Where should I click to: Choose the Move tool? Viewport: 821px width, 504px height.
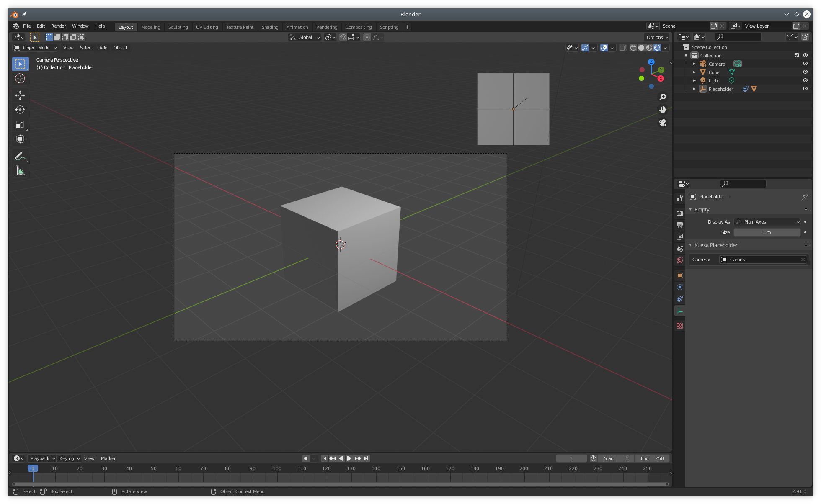pyautogui.click(x=20, y=95)
